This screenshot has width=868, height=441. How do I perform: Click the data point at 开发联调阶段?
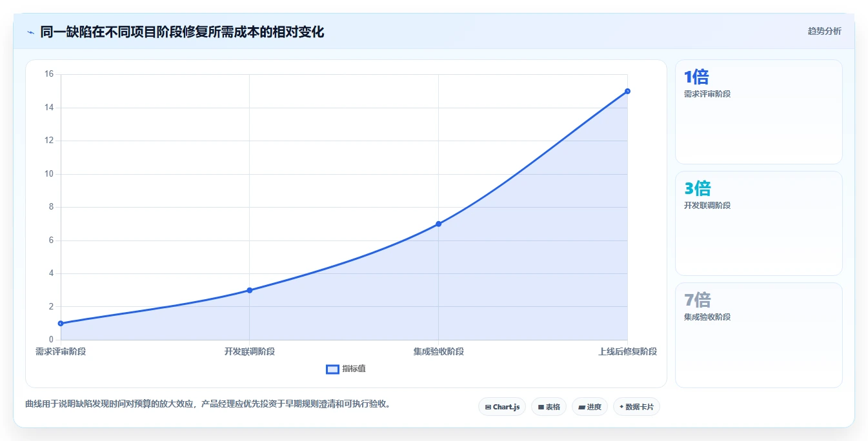click(250, 290)
